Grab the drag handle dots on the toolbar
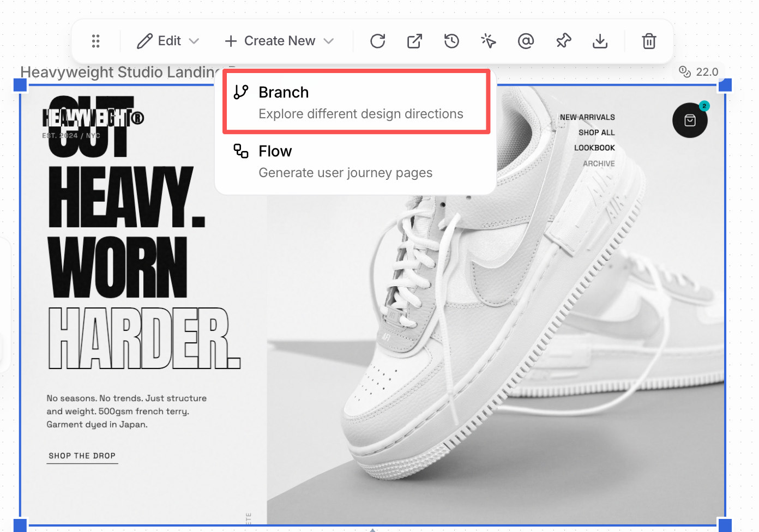 pos(96,41)
